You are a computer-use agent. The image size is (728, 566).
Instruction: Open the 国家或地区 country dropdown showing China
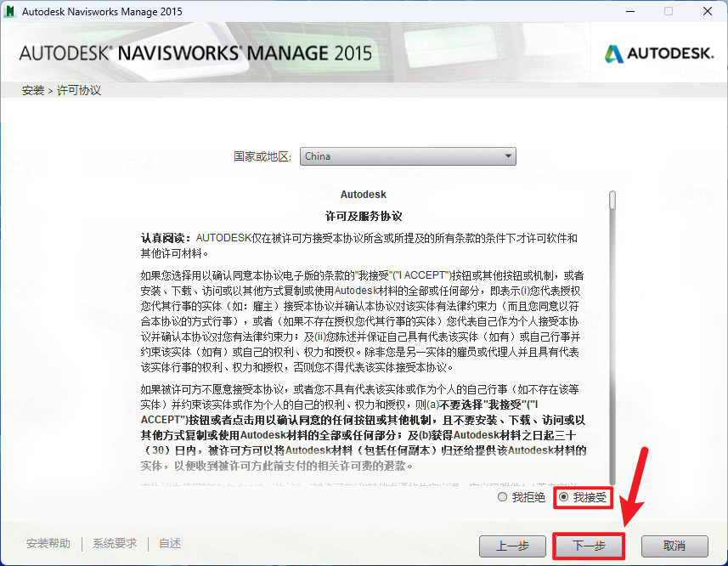[408, 156]
